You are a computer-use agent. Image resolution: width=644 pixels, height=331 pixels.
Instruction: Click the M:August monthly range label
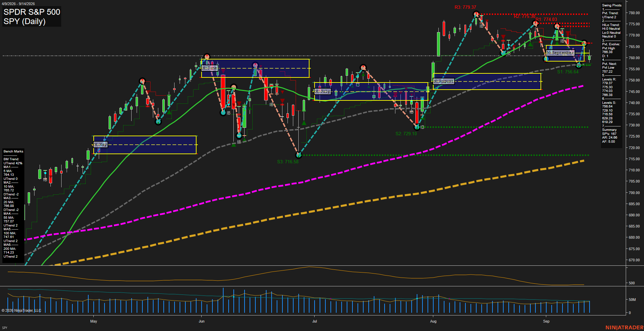(443, 81)
